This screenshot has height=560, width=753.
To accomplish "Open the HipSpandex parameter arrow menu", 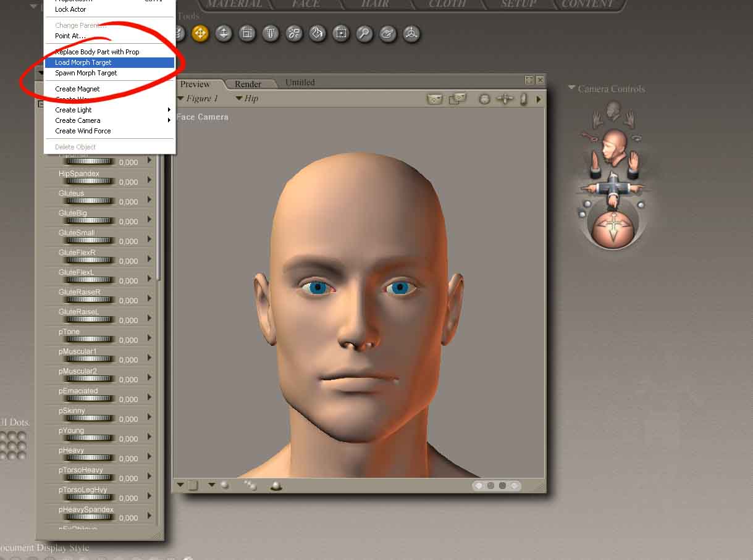I will click(x=149, y=180).
